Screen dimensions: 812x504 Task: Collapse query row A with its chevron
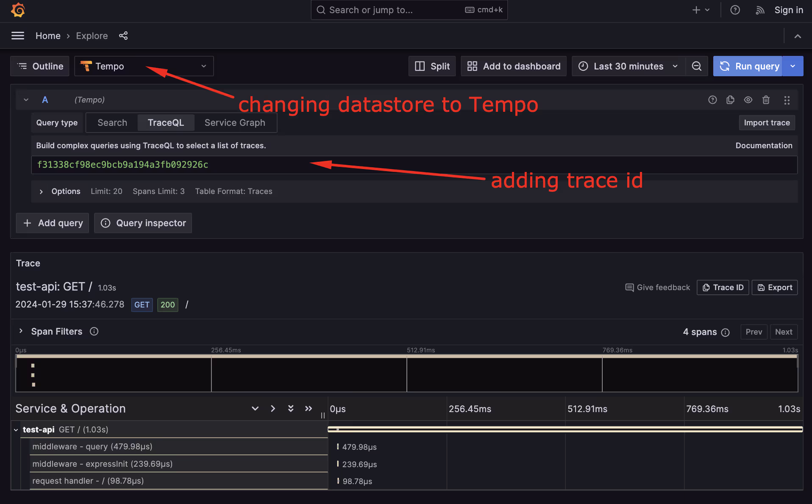[26, 100]
